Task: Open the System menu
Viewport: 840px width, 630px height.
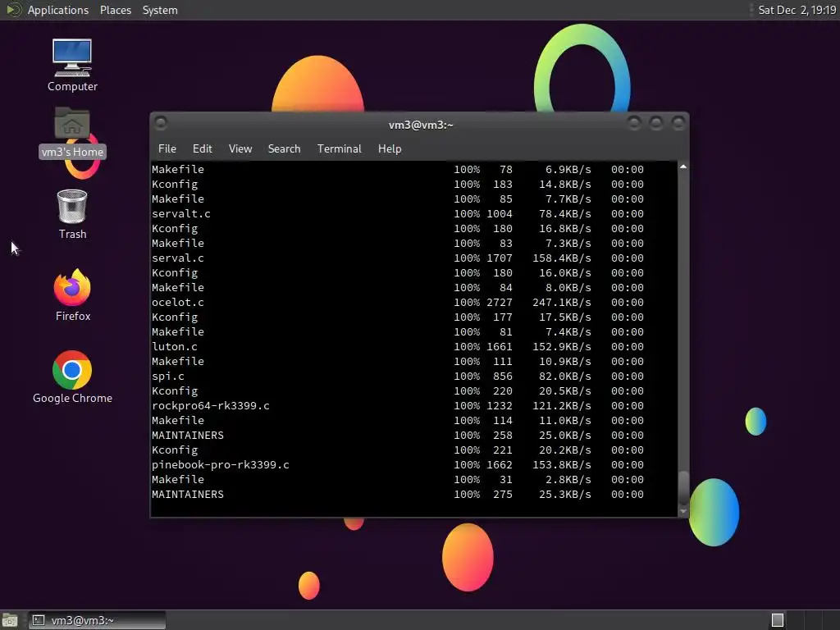Action: coord(160,10)
